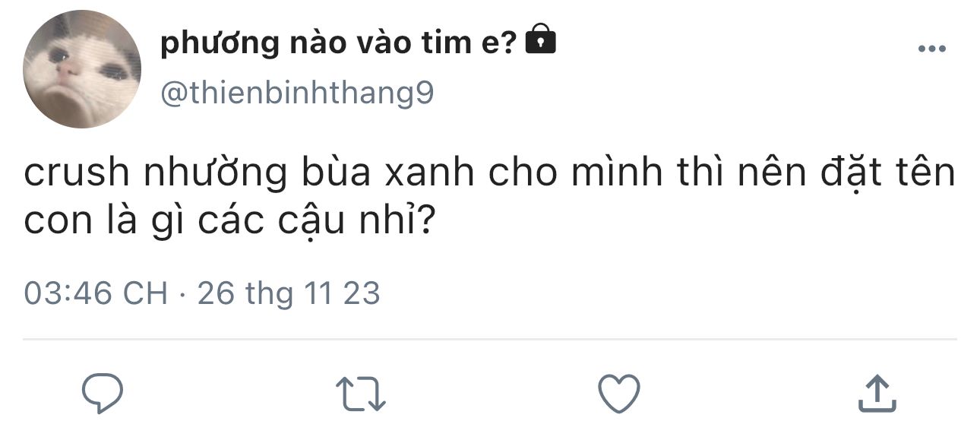
Task: Tap the share upload arrow icon
Action: tap(877, 393)
